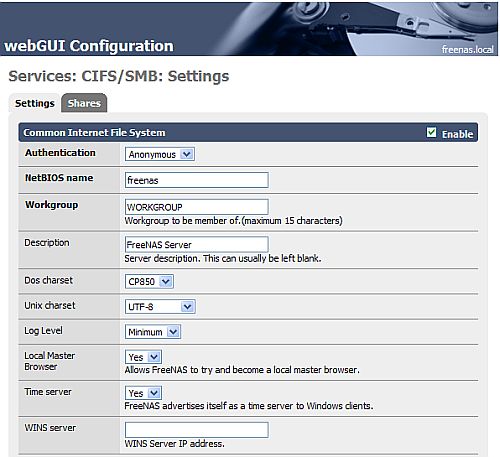Click the Common Internet File System title

pyautogui.click(x=94, y=133)
